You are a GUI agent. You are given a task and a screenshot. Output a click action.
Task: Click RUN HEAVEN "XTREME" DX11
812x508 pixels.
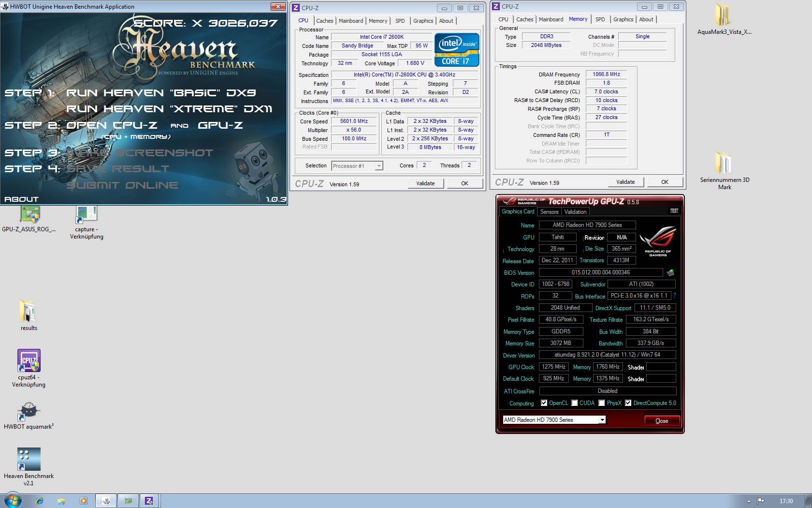pos(169,109)
